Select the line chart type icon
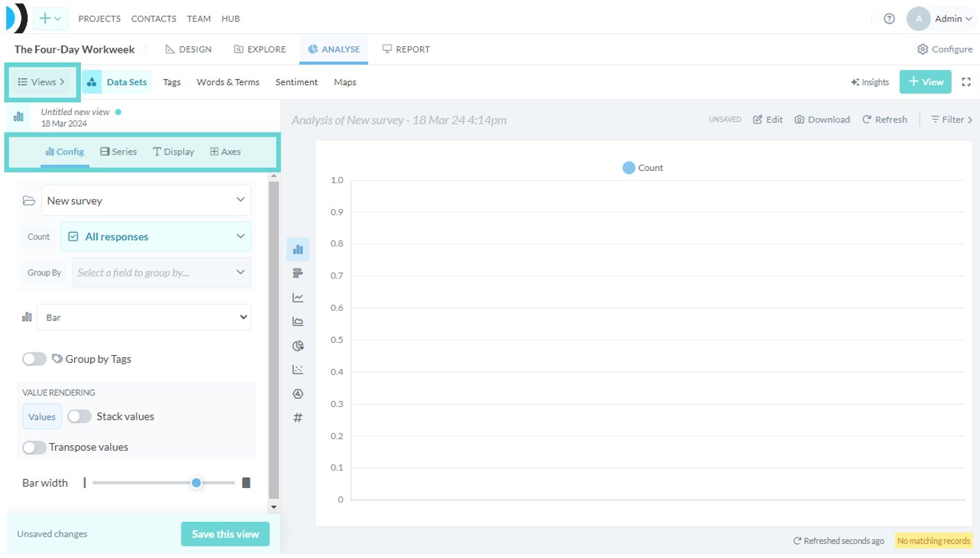 pos(298,298)
